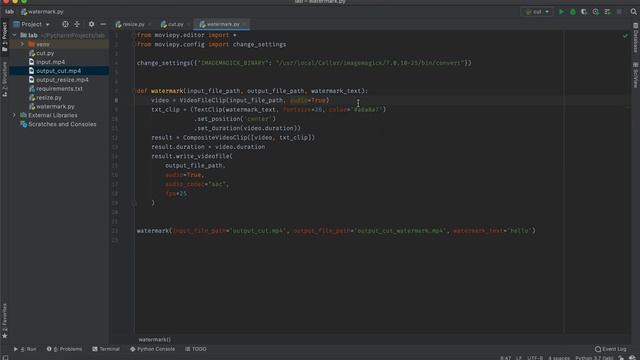Expand External Libraries node

pyautogui.click(x=14, y=115)
